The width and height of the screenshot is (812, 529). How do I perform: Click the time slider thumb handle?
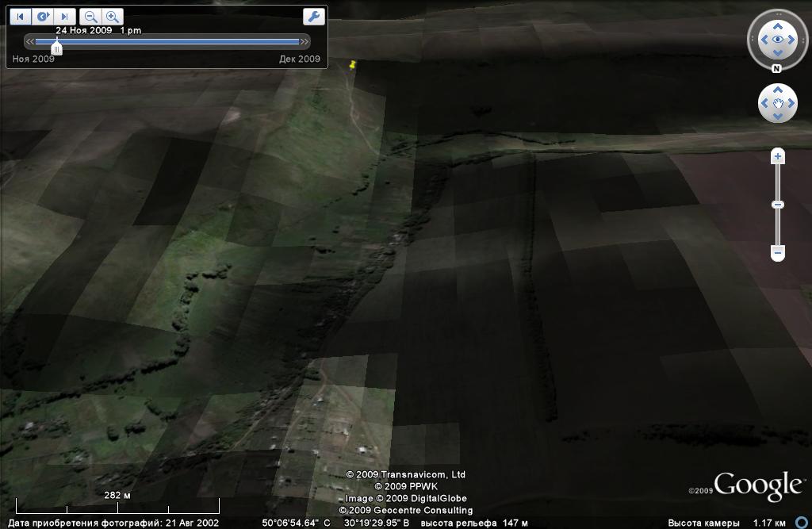click(57, 49)
